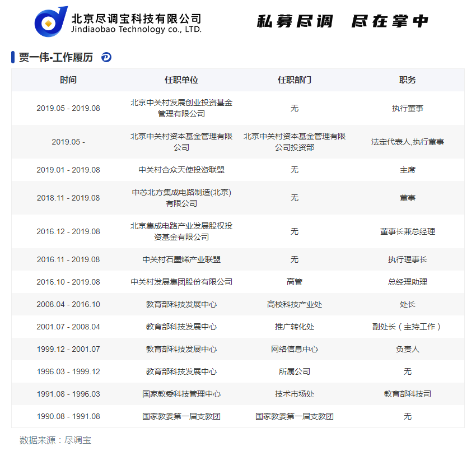Select the 2016.12 - 2019.08 date cell
The width and height of the screenshot is (476, 451).
click(x=68, y=231)
